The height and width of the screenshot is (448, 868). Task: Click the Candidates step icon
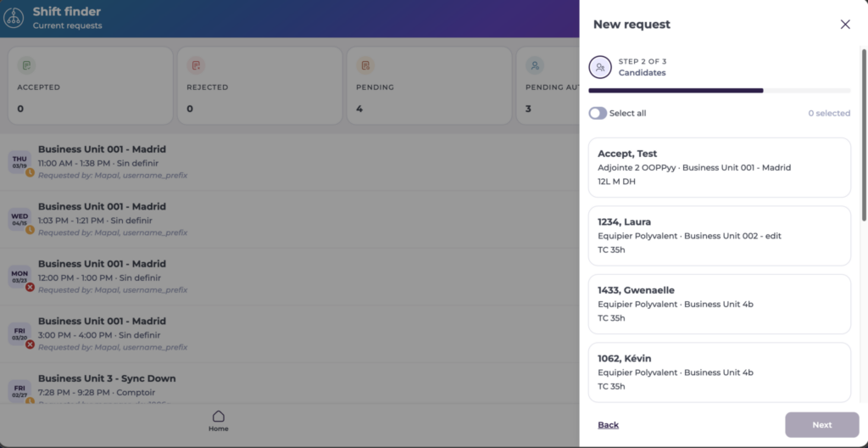pyautogui.click(x=600, y=67)
